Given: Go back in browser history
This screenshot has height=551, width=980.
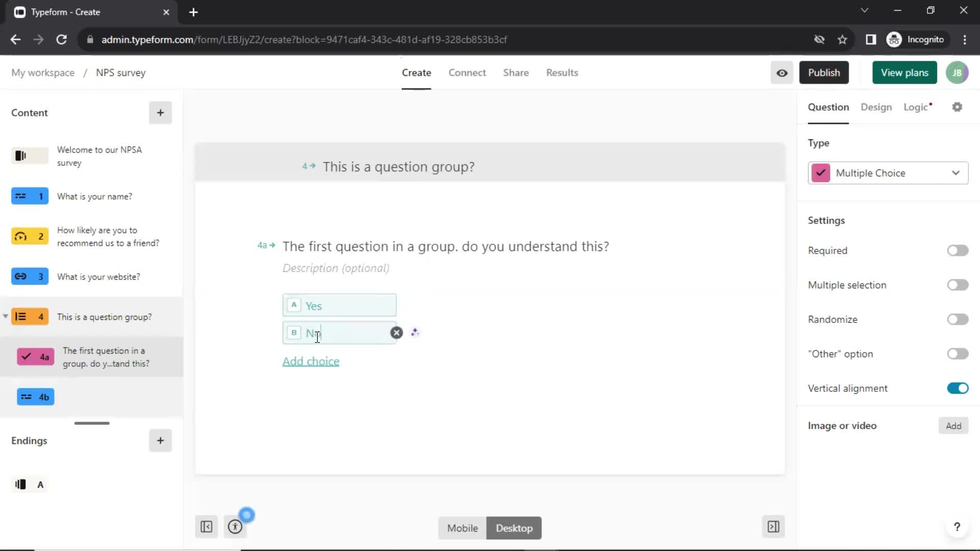Looking at the screenshot, I should 15,40.
